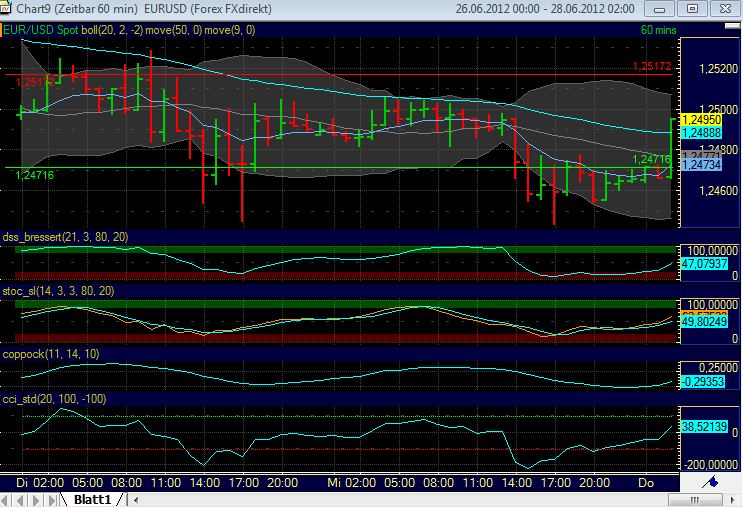Click the Mi 02:00 time axis label
Viewport: 743px width, 508px height.
click(x=352, y=483)
